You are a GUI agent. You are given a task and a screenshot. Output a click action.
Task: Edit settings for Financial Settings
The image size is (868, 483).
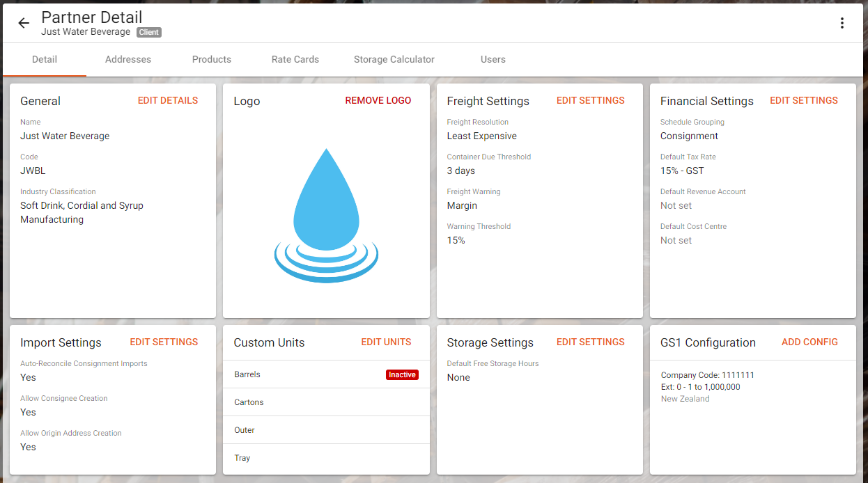[804, 100]
